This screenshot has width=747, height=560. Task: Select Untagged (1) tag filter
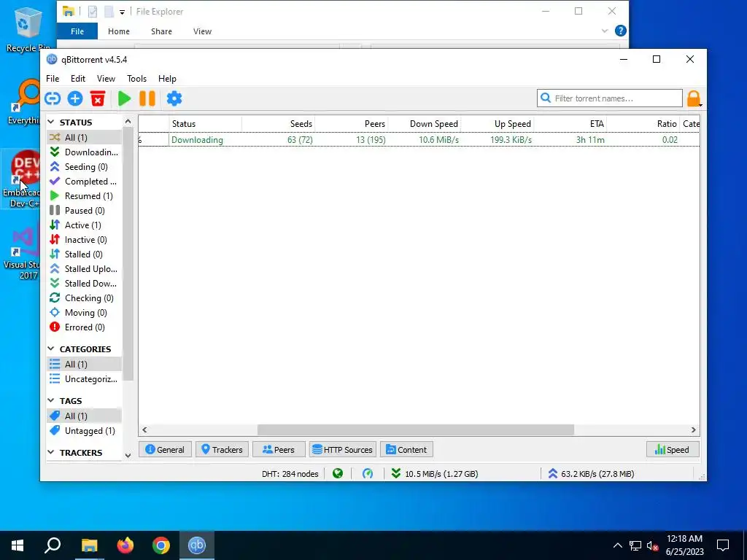(84, 430)
